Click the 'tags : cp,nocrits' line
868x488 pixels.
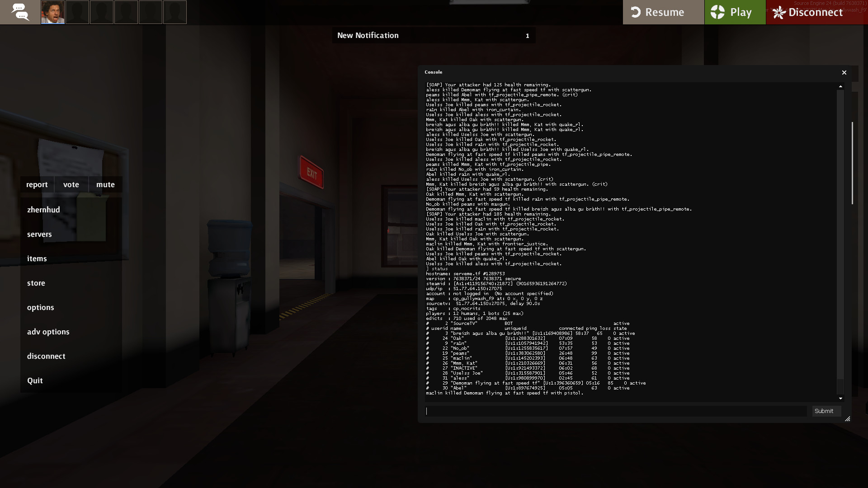[453, 309]
